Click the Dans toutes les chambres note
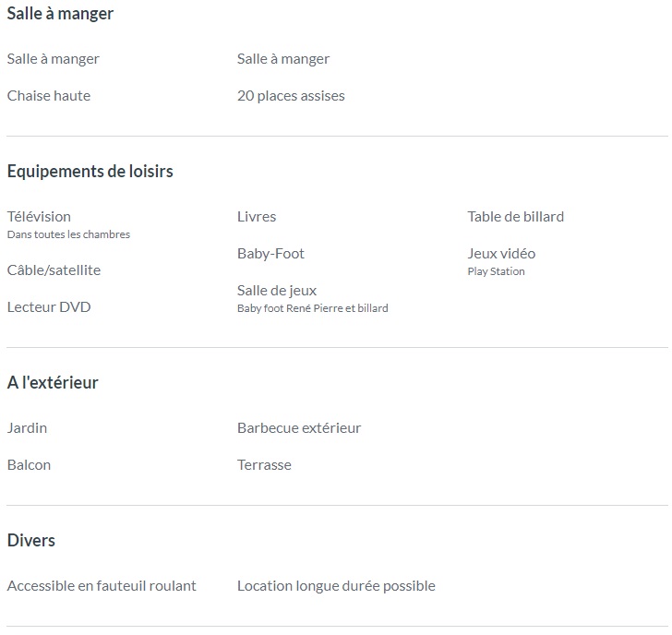 point(68,234)
